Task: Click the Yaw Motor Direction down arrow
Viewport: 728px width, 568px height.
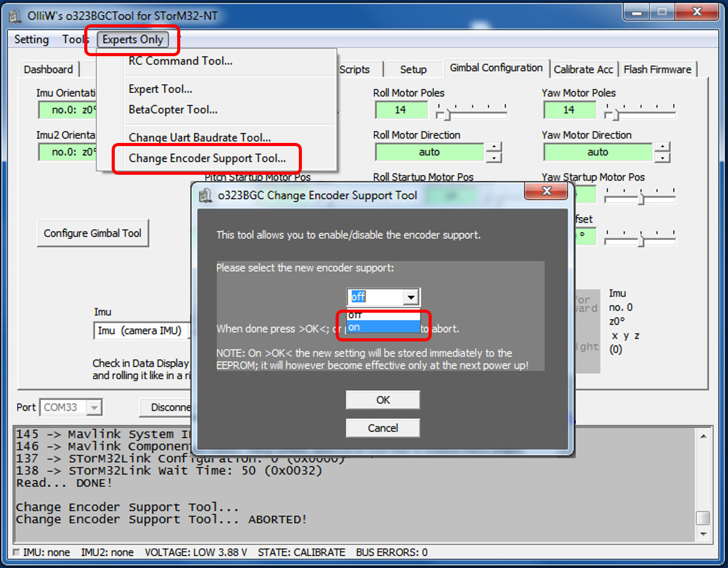Action: (x=662, y=157)
